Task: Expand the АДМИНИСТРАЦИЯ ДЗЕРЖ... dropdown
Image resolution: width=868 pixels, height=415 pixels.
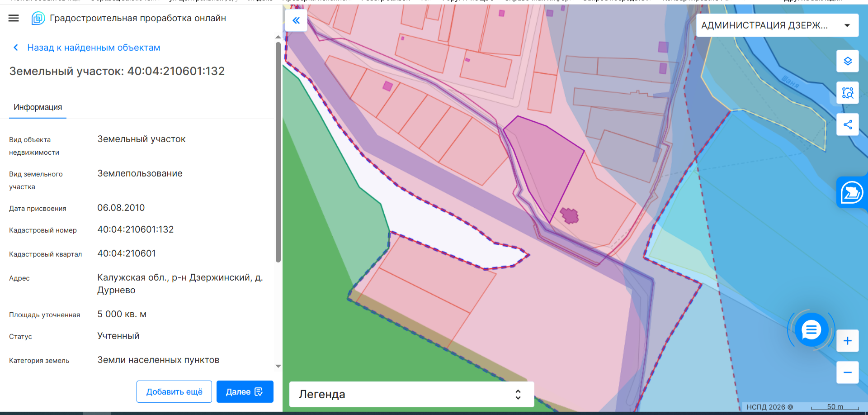Action: [778, 25]
